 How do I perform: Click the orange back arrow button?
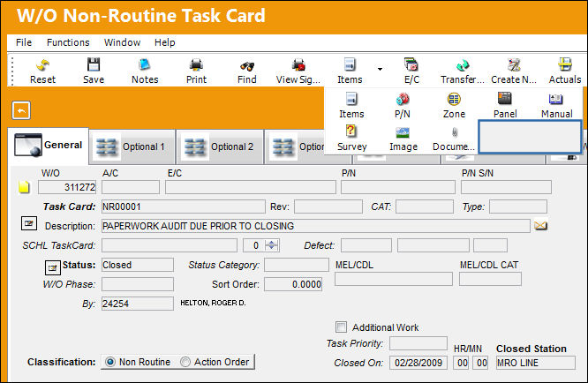[x=21, y=110]
